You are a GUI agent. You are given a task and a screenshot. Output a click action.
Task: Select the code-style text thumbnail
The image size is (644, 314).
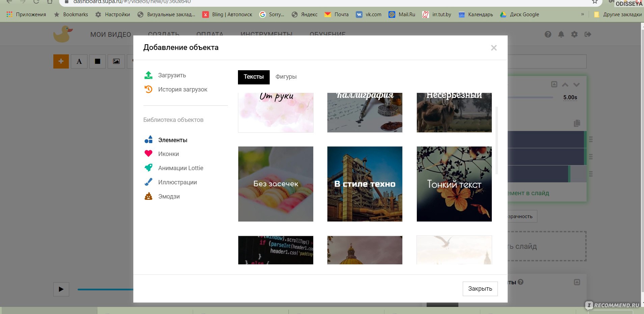click(x=276, y=250)
